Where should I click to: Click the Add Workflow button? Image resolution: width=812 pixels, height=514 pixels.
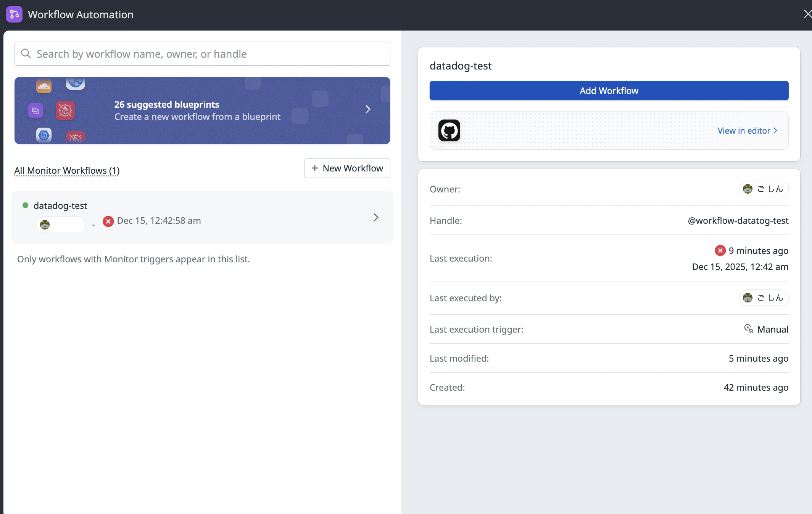point(609,91)
